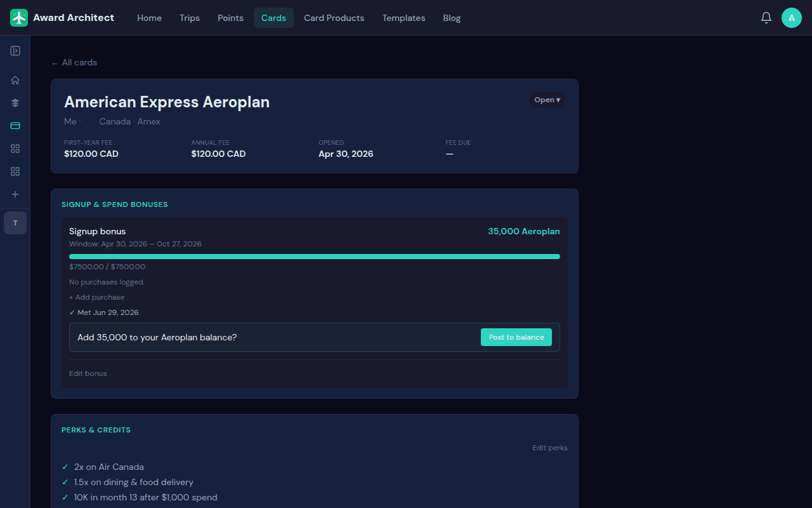The height and width of the screenshot is (508, 812).
Task: Expand the sidebar panel toggle icon
Action: [x=15, y=51]
